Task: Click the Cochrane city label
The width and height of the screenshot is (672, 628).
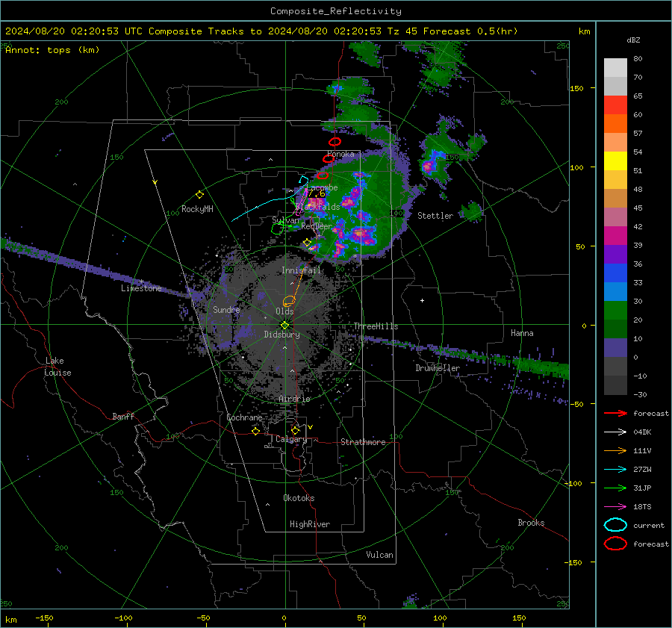Action: click(x=244, y=417)
